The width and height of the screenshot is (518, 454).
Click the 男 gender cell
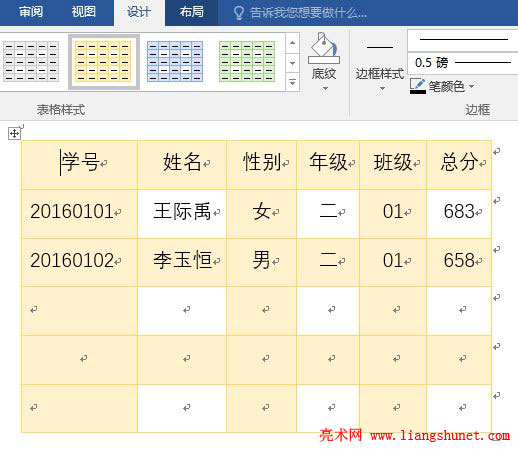[262, 262]
